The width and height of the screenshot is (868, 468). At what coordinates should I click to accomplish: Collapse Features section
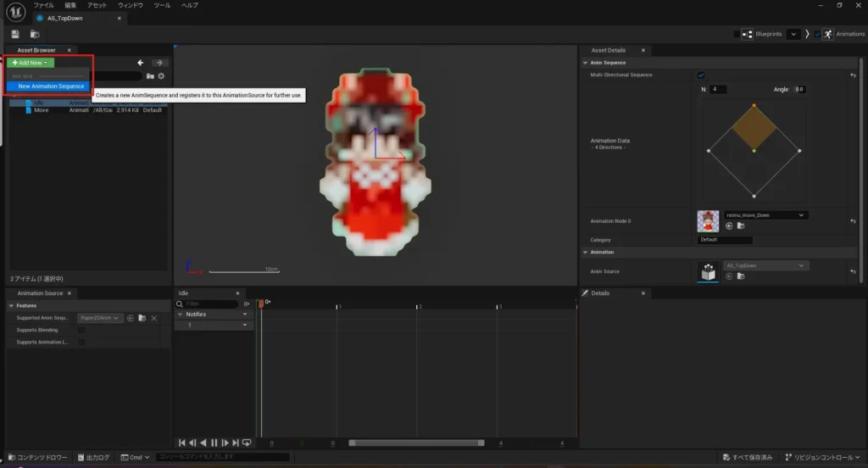[x=11, y=306]
